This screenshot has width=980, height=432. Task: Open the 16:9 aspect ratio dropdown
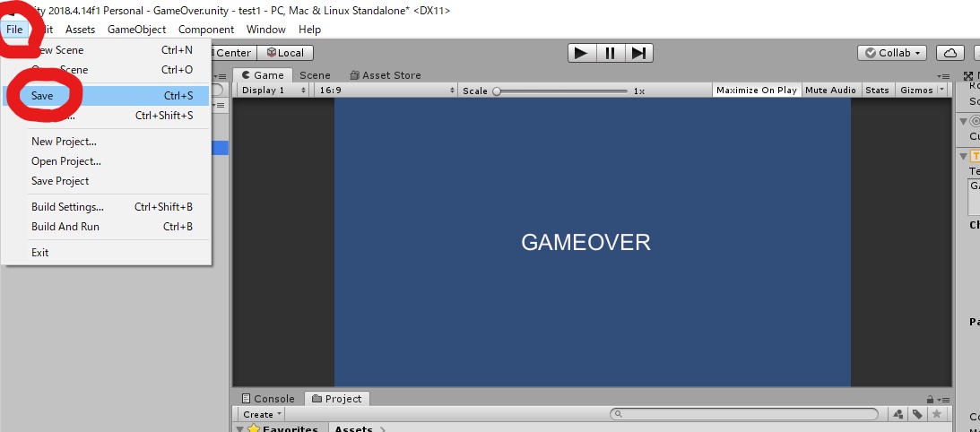pos(386,90)
